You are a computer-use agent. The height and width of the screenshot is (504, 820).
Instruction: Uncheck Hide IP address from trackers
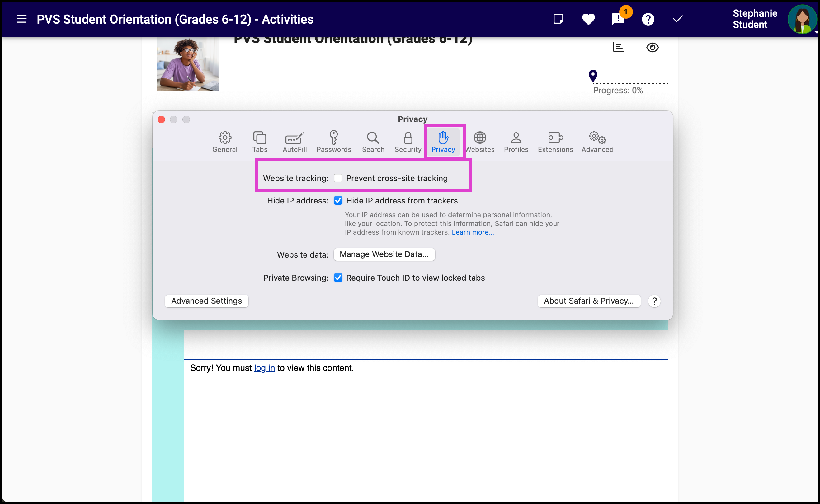point(338,200)
